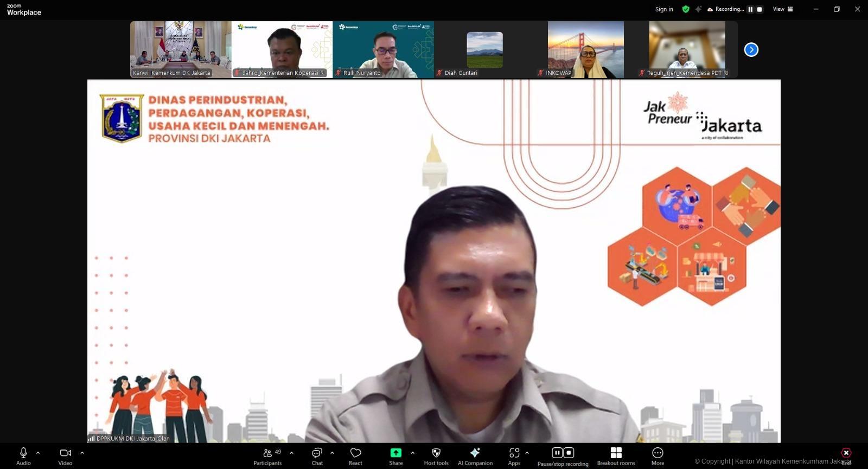
Task: Pause recording from the top bar
Action: click(x=751, y=9)
